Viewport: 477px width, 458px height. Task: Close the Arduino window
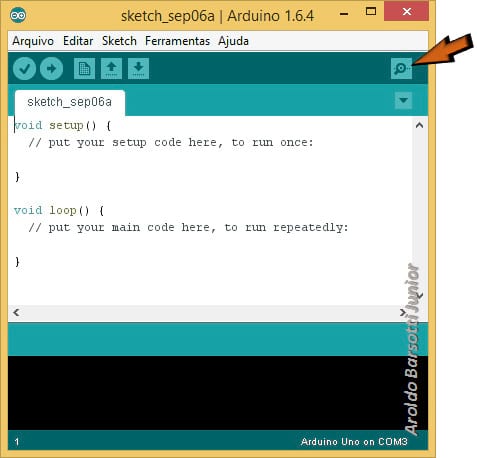[x=406, y=12]
